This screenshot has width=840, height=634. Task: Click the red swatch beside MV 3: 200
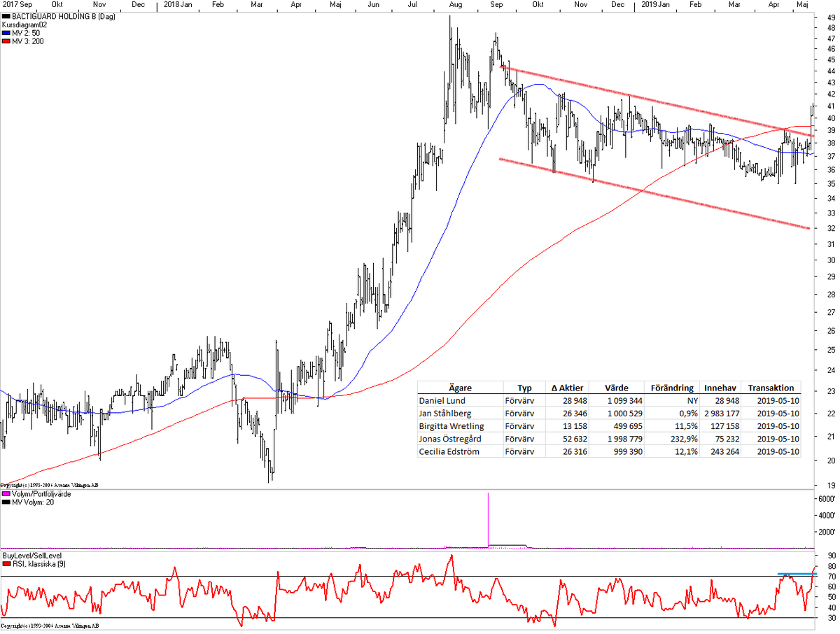(x=6, y=41)
